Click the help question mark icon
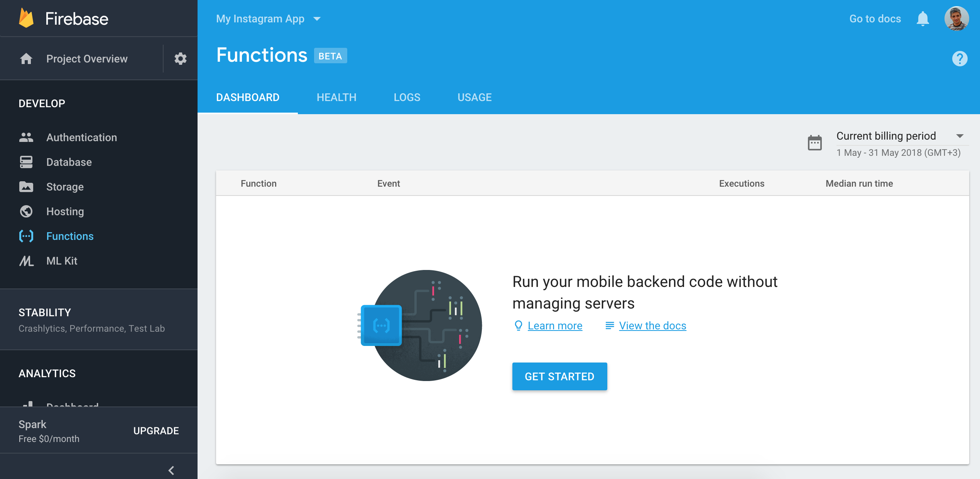The width and height of the screenshot is (980, 479). coord(960,59)
